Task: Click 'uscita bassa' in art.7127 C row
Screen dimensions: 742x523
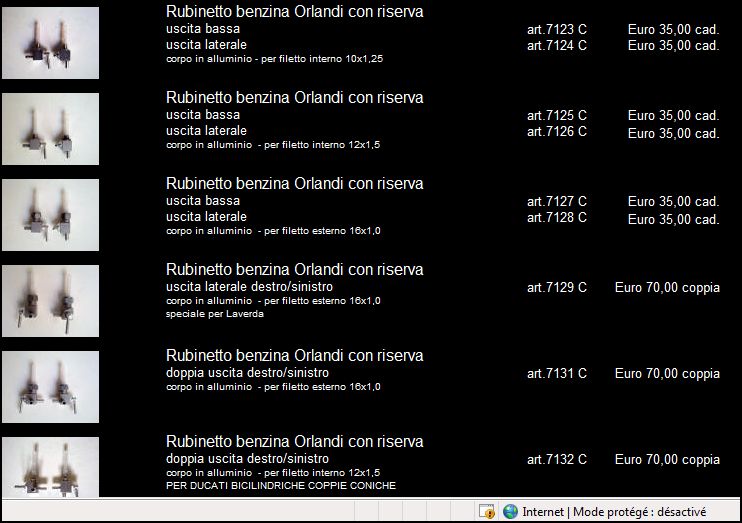Action: coord(203,201)
